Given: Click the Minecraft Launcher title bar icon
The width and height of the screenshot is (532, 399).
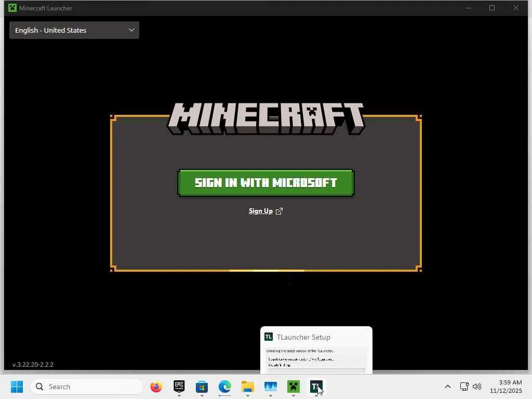Looking at the screenshot, I should (x=12, y=8).
